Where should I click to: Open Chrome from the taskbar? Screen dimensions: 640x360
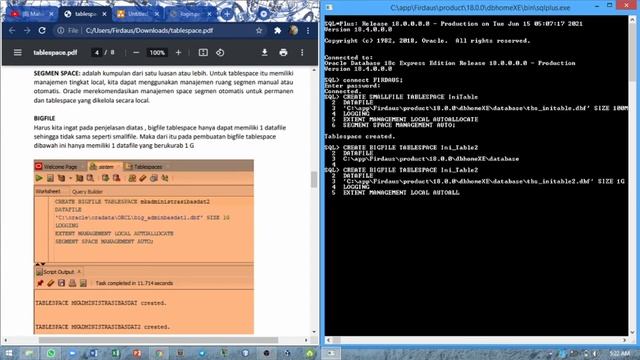(158, 353)
